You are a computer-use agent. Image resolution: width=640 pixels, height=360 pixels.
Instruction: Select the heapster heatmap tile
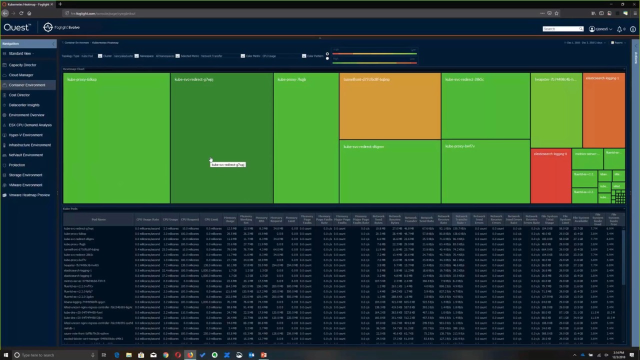[556, 111]
